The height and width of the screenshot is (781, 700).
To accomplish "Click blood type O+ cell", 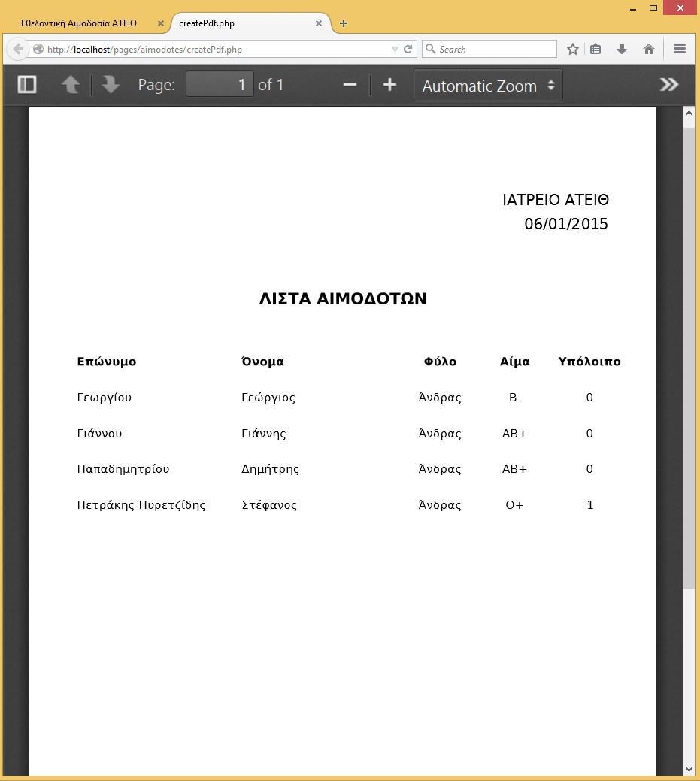I will click(x=515, y=505).
